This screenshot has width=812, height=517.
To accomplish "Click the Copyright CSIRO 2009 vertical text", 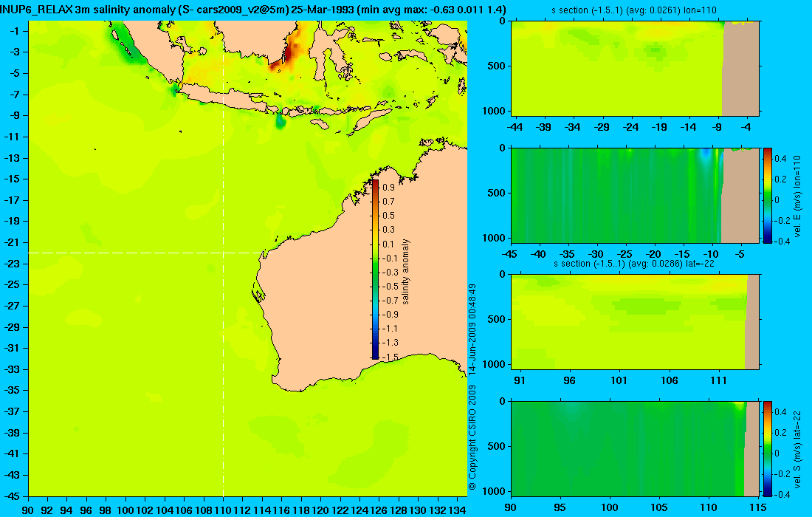I will pyautogui.click(x=472, y=438).
